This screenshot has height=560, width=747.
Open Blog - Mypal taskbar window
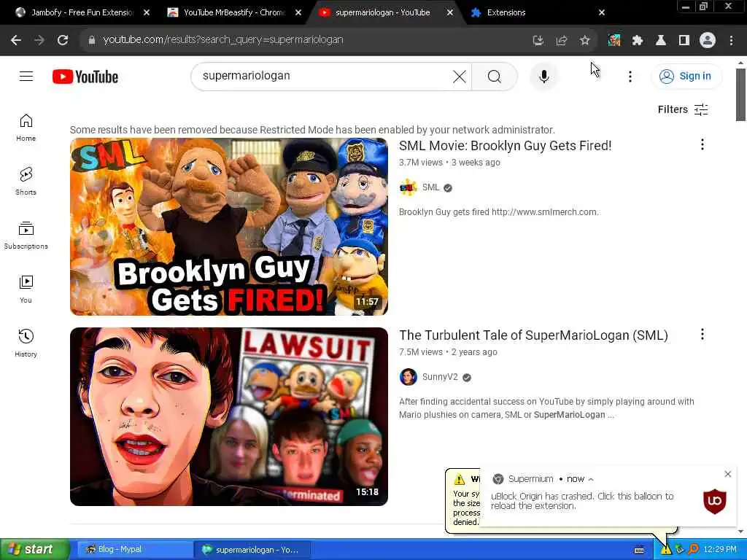[x=134, y=550]
